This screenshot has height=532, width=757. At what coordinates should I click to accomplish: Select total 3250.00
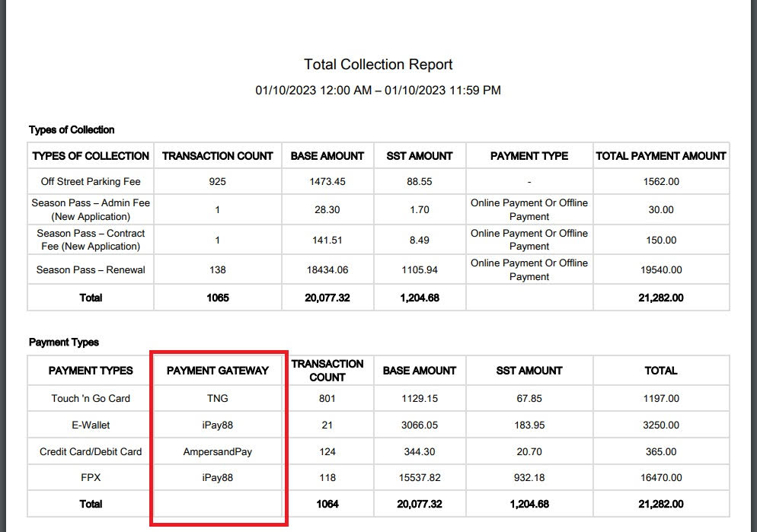(661, 425)
